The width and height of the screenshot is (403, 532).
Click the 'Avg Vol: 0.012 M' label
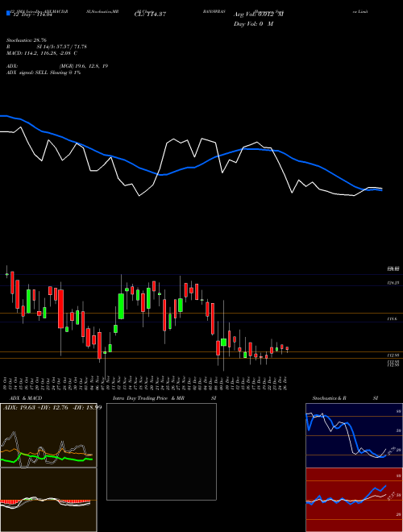[259, 15]
